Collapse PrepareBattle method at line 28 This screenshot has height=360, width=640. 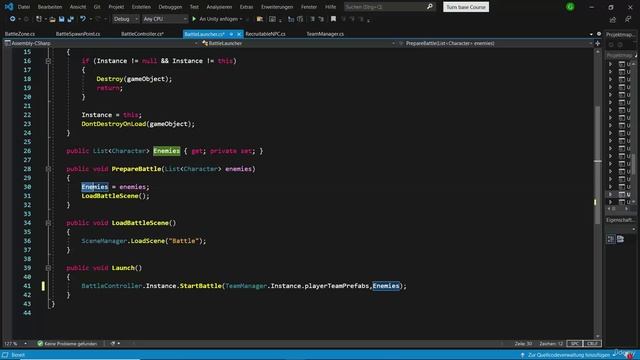tap(48, 169)
